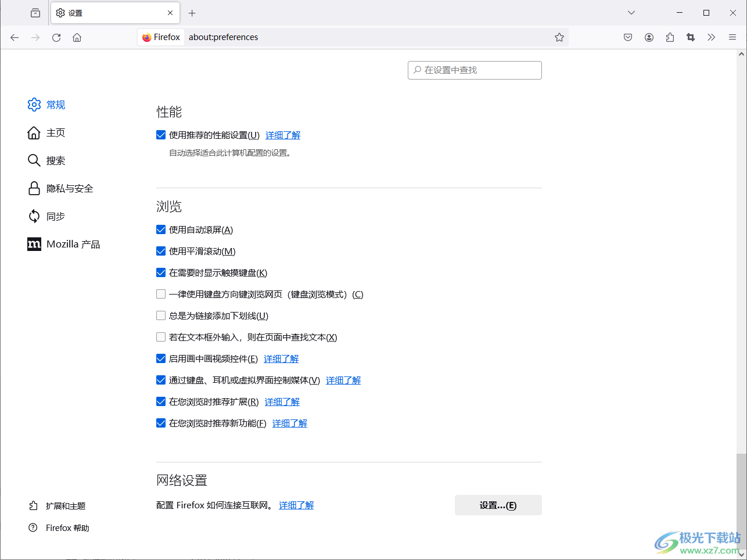This screenshot has width=747, height=560.
Task: Click 详细了解 next to performance settings
Action: pos(283,135)
